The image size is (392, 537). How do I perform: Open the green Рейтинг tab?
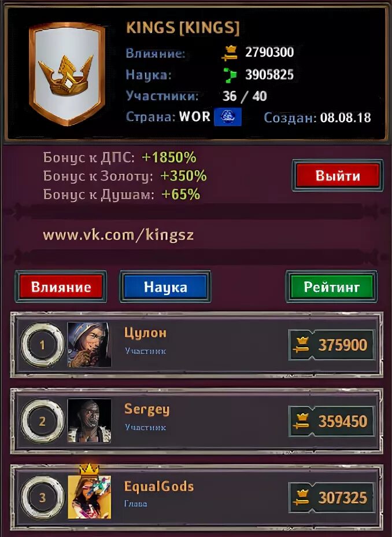pyautogui.click(x=331, y=286)
